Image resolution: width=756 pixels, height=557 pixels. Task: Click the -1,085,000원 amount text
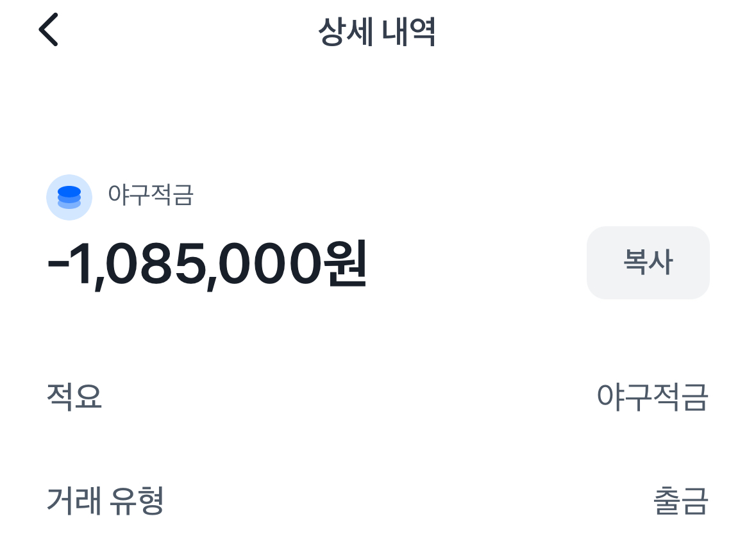[206, 264]
